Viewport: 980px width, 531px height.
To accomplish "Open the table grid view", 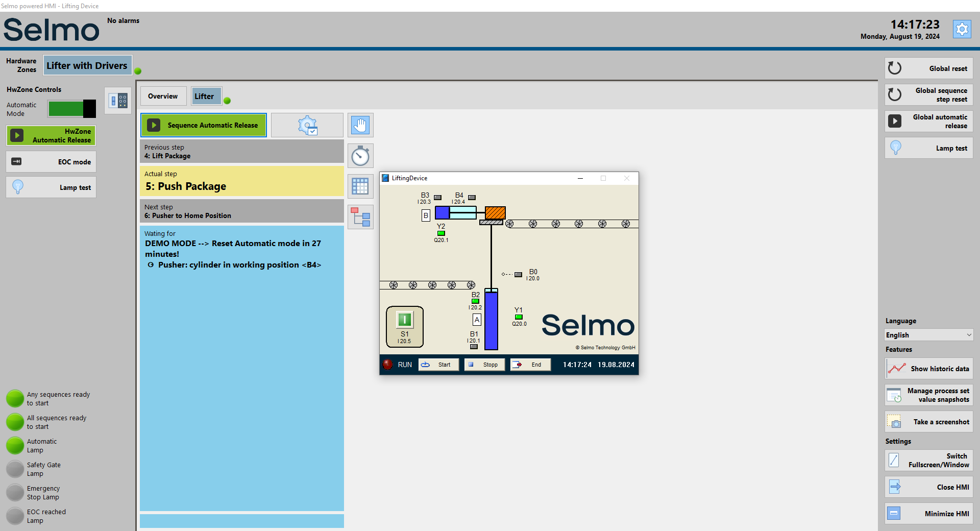I will pyautogui.click(x=360, y=186).
